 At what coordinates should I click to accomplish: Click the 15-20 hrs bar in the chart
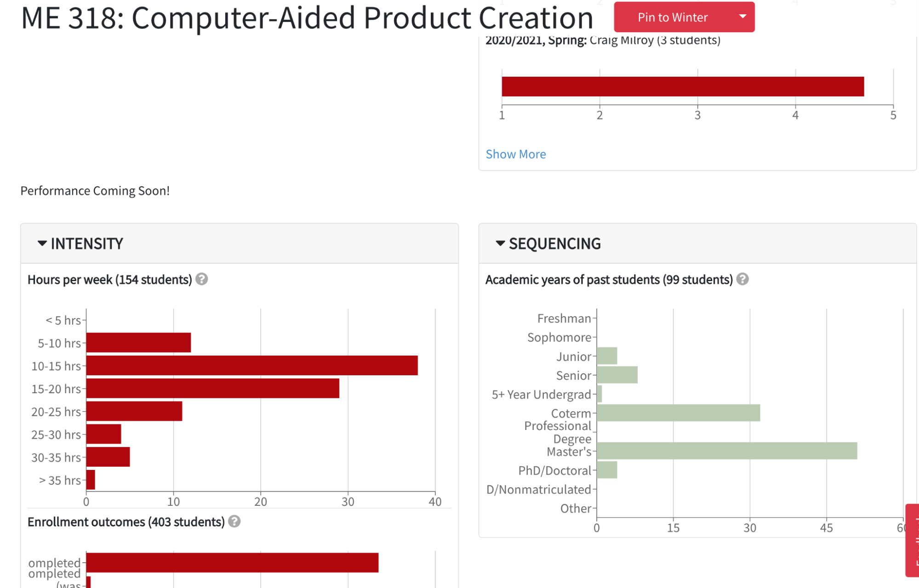click(212, 389)
